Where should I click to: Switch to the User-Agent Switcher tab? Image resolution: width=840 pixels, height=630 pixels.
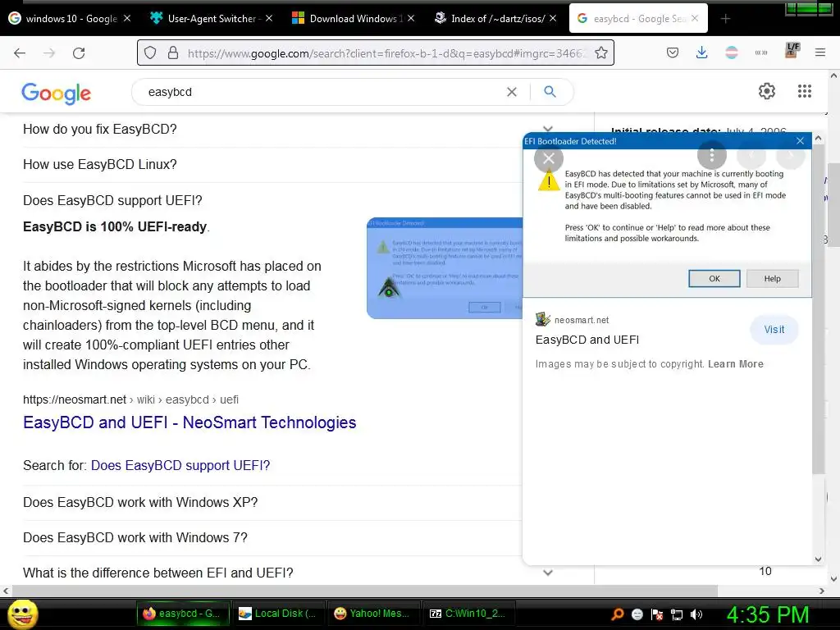[212, 18]
